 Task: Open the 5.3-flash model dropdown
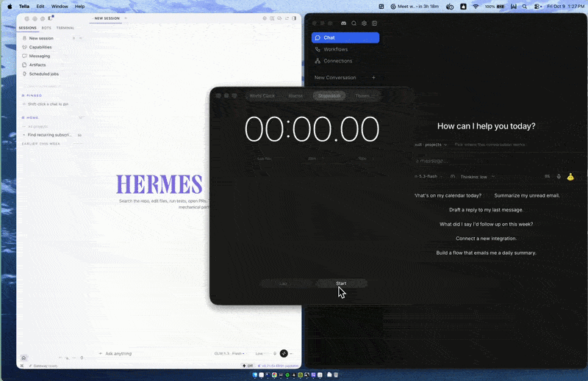(x=428, y=176)
